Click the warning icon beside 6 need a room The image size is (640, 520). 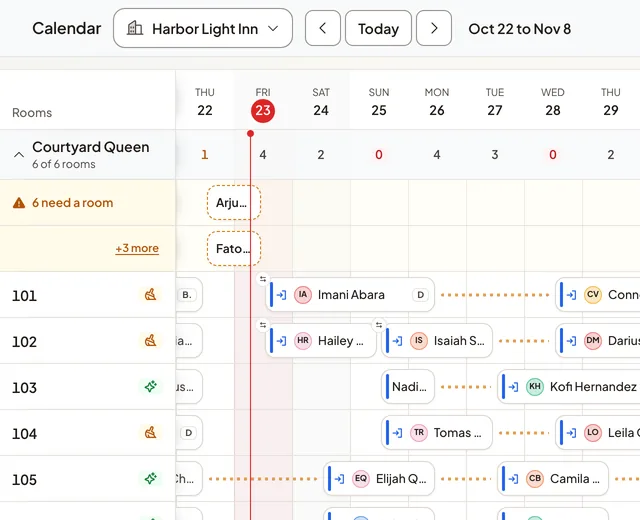[x=19, y=202]
